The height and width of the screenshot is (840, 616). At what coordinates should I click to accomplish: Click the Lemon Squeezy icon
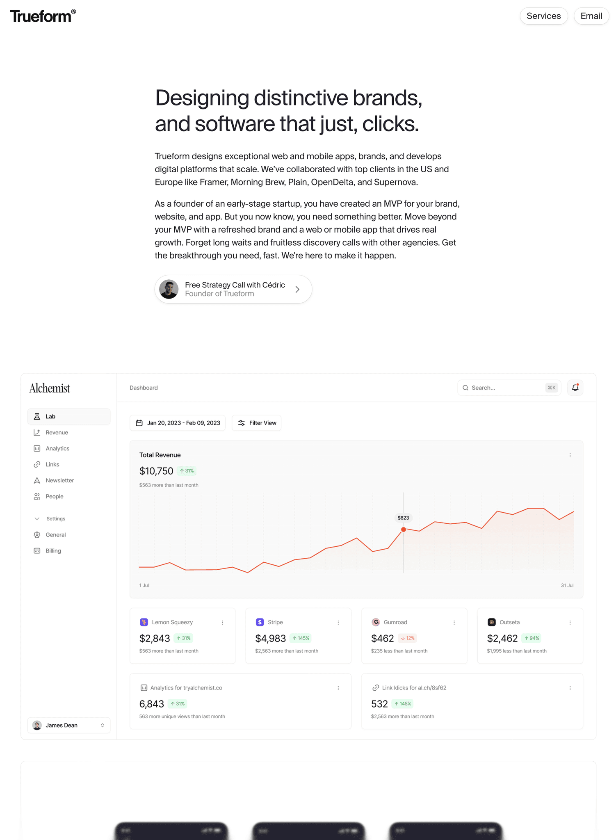click(x=144, y=622)
